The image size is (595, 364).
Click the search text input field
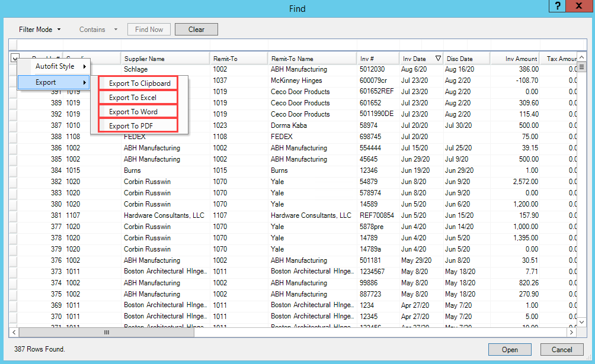[297, 45]
